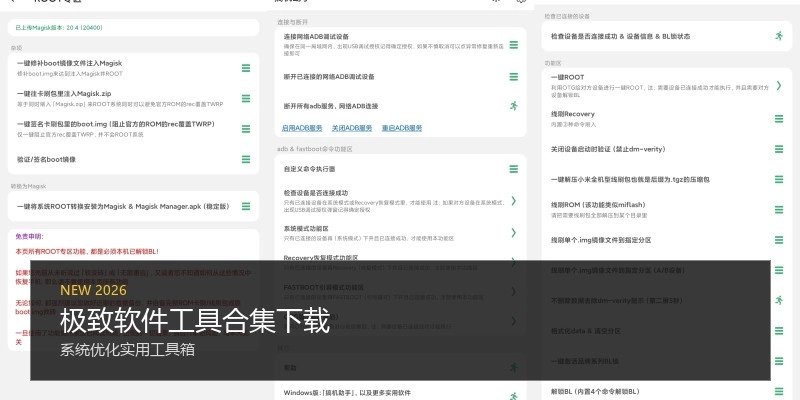The height and width of the screenshot is (400, 800).
Task: Expand 一键ROOT chevron
Action: [x=779, y=85]
